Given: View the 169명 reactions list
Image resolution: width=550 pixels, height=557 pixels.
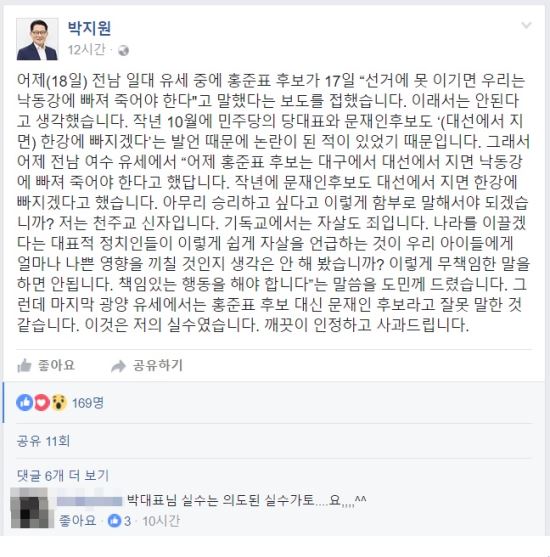Looking at the screenshot, I should tap(87, 403).
